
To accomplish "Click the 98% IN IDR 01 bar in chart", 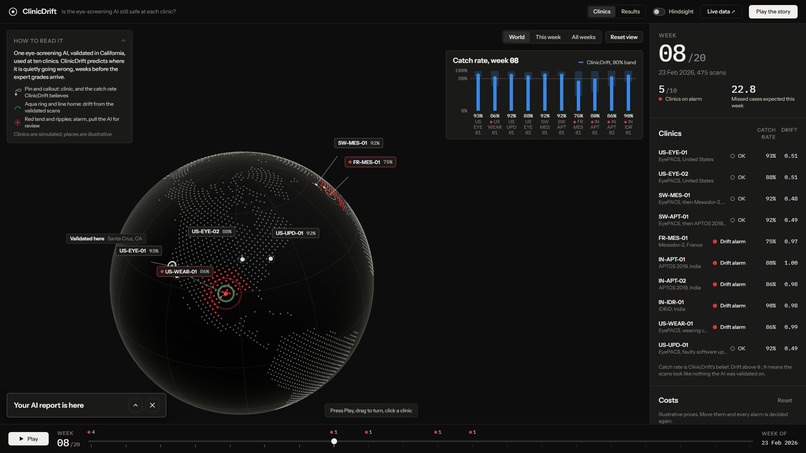I will point(628,92).
